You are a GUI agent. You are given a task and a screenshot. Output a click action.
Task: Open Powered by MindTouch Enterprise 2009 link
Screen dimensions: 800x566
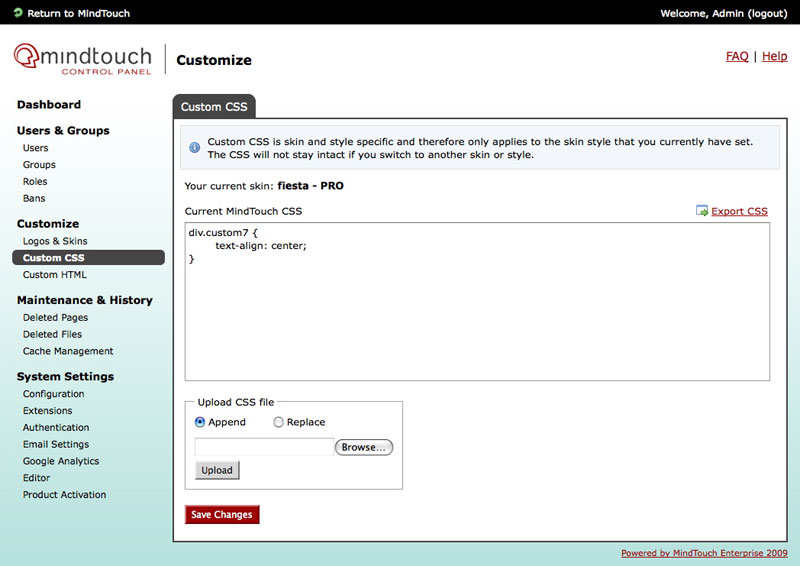click(704, 553)
